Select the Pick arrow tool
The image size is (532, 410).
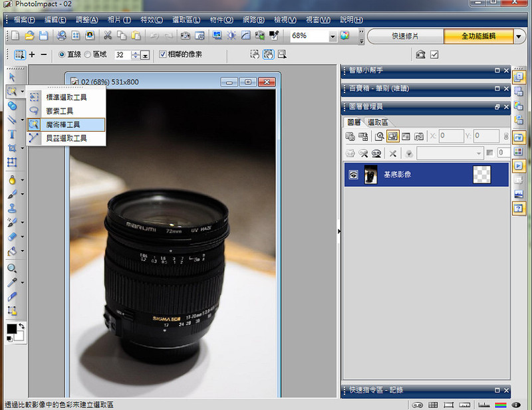click(x=12, y=77)
